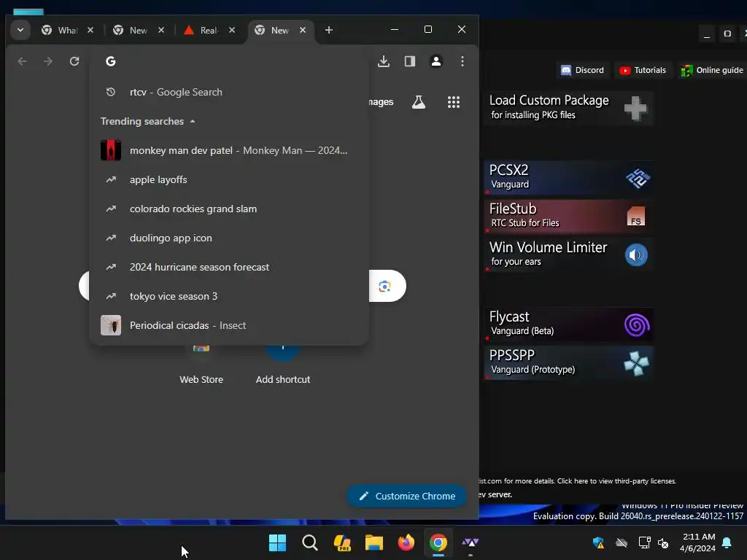
Task: Go back with the browser back arrow
Action: [22, 61]
